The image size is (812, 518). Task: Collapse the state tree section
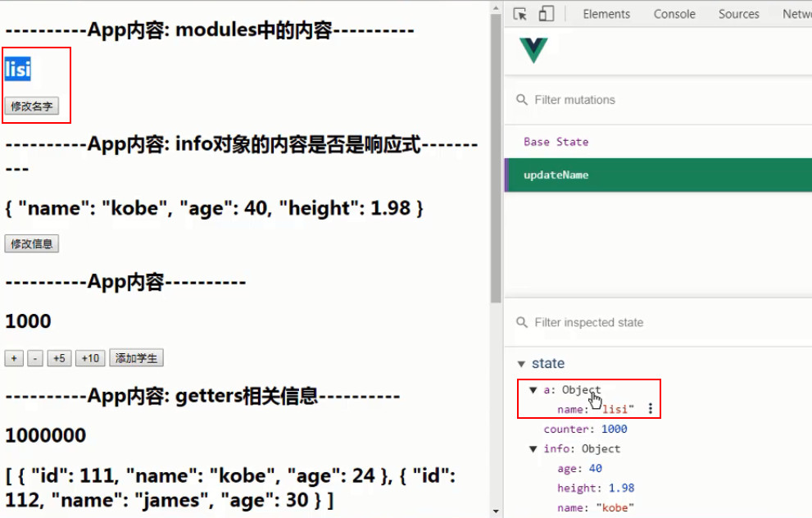pyautogui.click(x=521, y=364)
